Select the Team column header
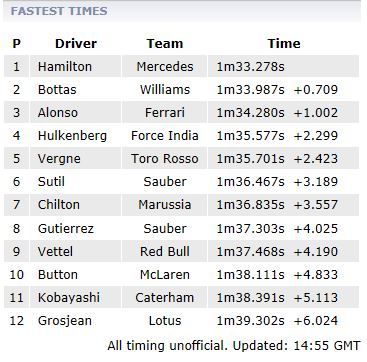 [x=165, y=44]
